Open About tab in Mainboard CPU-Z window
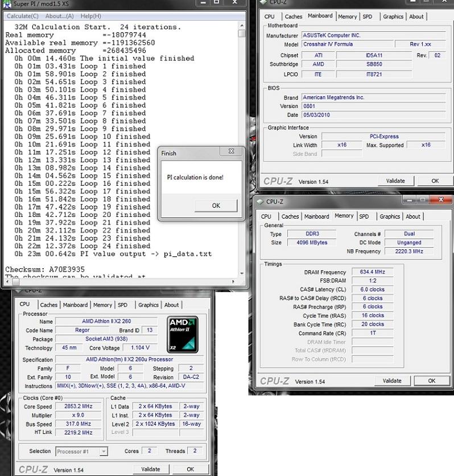The height and width of the screenshot is (476, 454). click(x=416, y=17)
